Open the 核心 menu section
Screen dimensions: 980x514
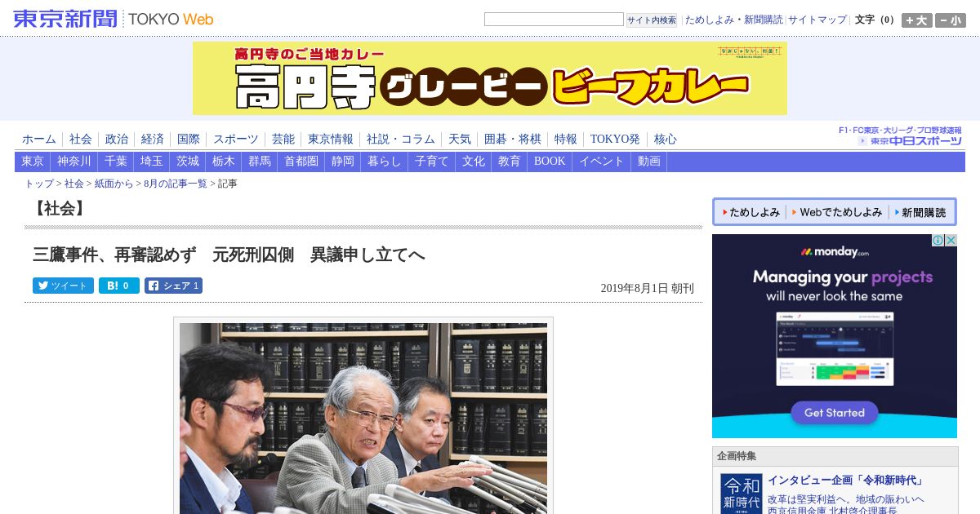(666, 140)
